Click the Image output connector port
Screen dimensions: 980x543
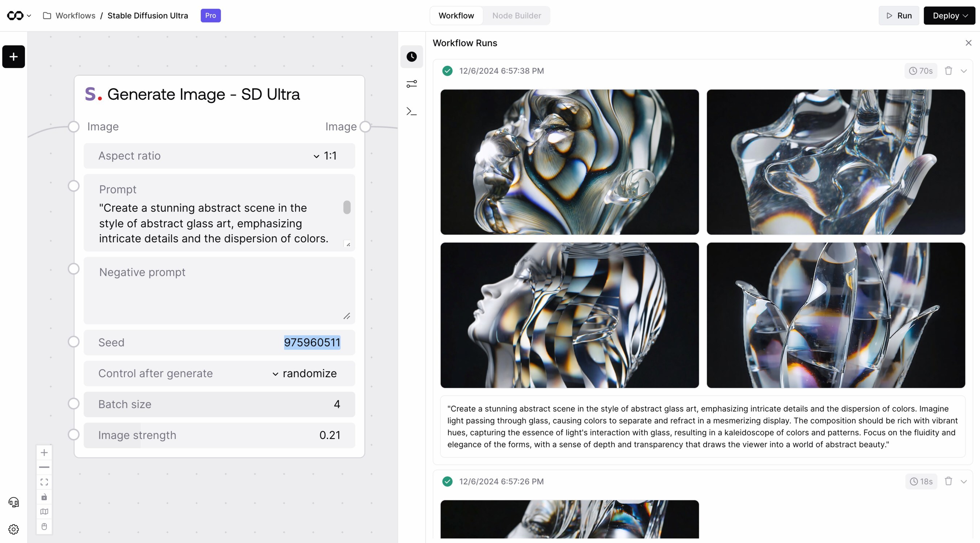point(365,127)
